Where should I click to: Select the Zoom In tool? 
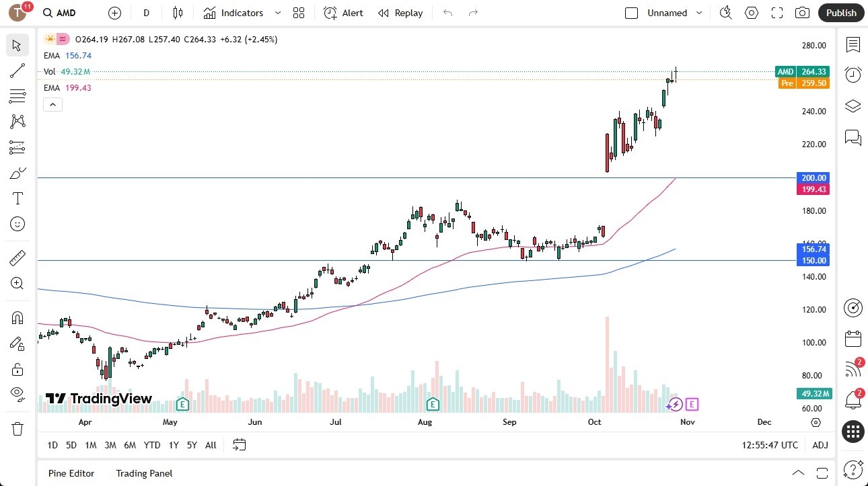tap(17, 283)
